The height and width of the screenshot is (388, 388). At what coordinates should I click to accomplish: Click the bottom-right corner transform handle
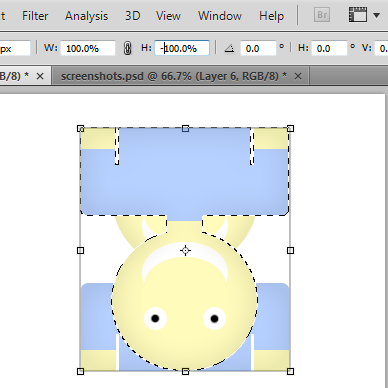coord(290,371)
